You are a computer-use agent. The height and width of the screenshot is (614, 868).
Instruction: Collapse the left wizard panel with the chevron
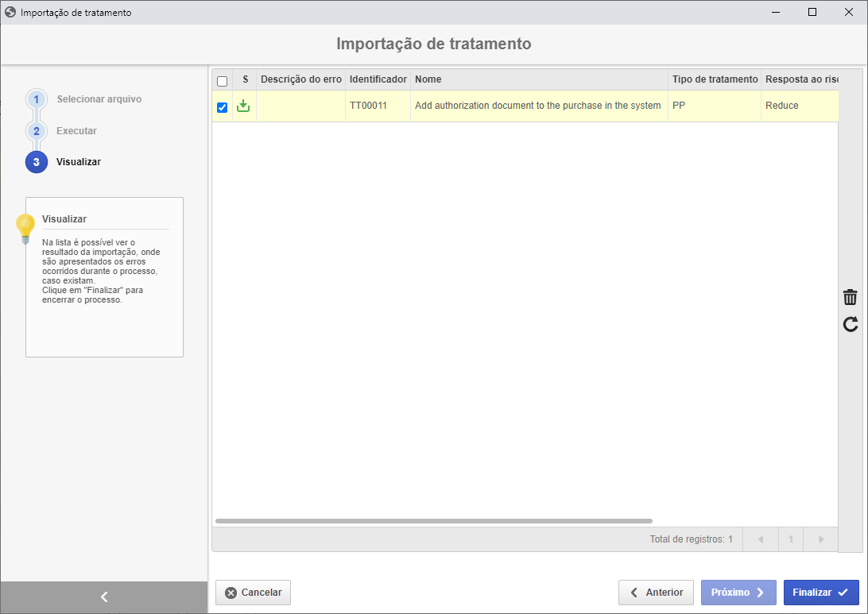(x=104, y=597)
